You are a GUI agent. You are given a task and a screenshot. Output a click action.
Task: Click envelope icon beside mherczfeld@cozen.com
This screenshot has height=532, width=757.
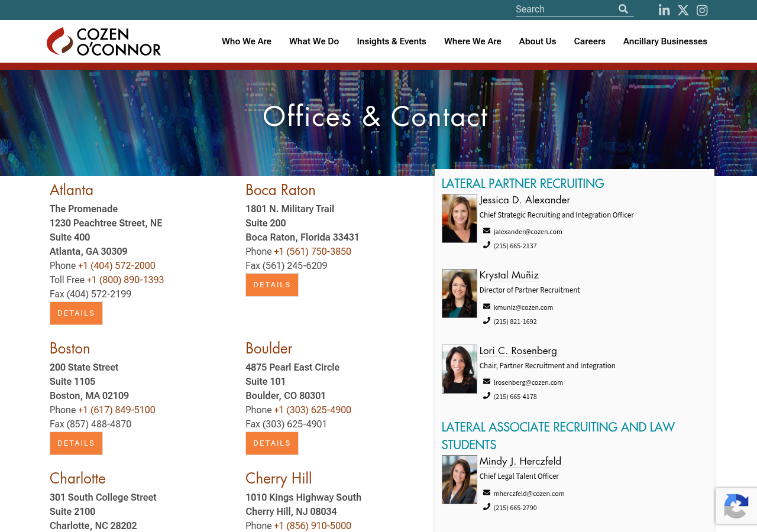[x=487, y=493]
